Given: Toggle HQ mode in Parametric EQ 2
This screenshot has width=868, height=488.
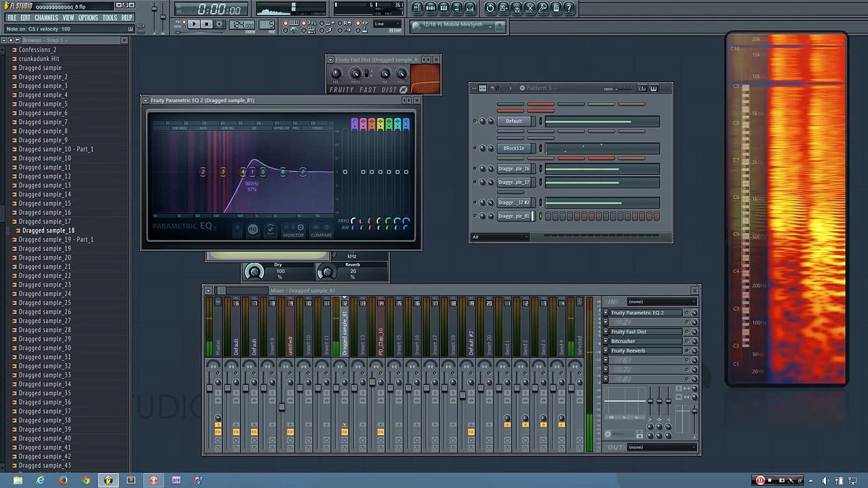Looking at the screenshot, I should point(252,230).
